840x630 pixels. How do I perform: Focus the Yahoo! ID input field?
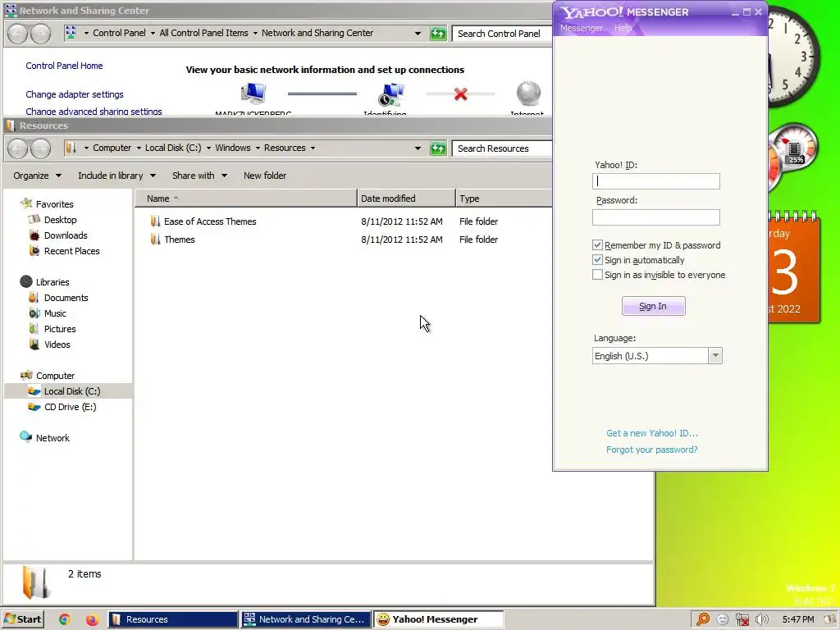(655, 181)
